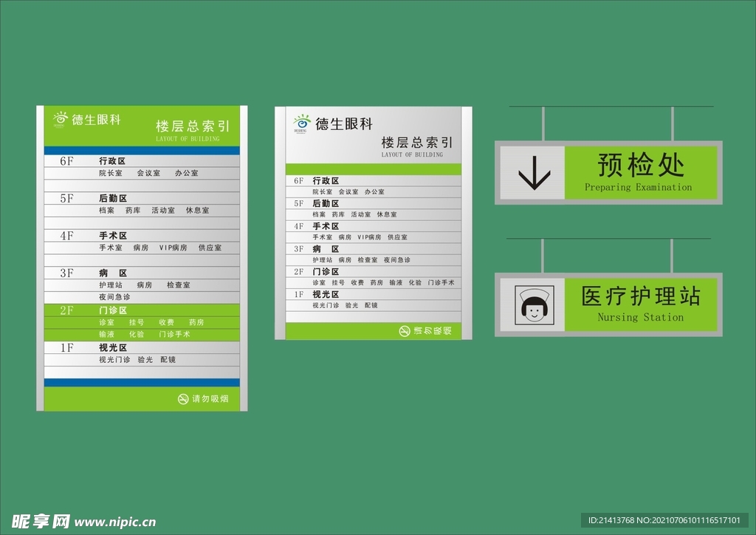Click 输液 on the blue-striped directory
This screenshot has width=756, height=535.
pos(107,334)
